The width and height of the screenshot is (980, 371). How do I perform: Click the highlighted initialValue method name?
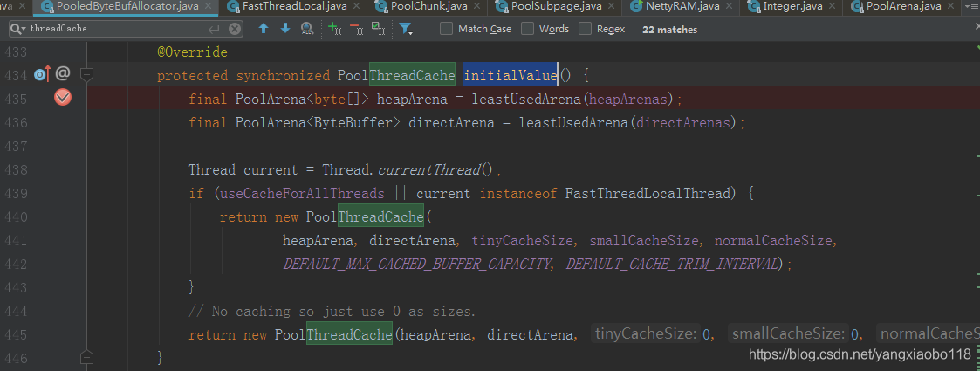coord(511,76)
